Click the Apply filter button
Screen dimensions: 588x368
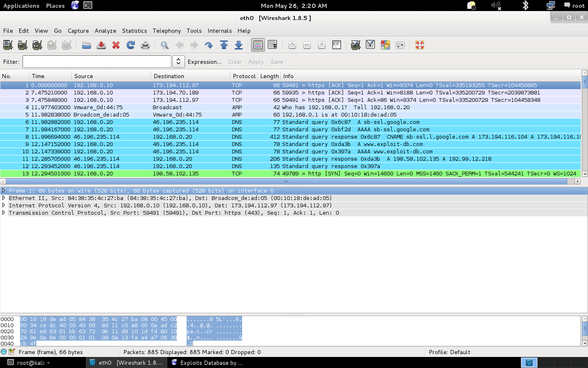click(256, 62)
